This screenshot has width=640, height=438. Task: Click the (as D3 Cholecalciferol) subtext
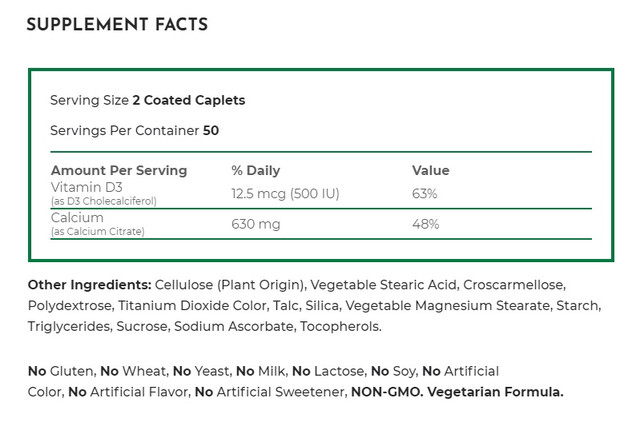point(103,202)
